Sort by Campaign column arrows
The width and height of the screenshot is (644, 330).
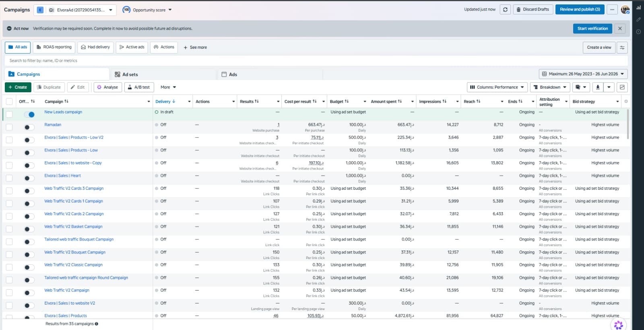(66, 102)
